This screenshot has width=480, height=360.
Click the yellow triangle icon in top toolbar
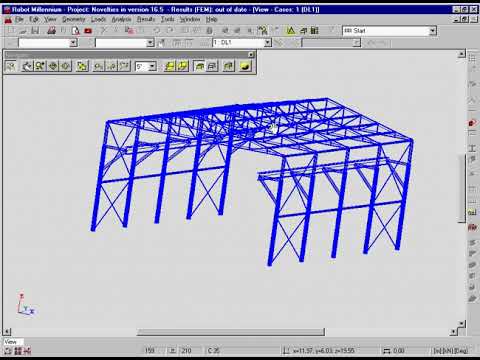pos(291,31)
